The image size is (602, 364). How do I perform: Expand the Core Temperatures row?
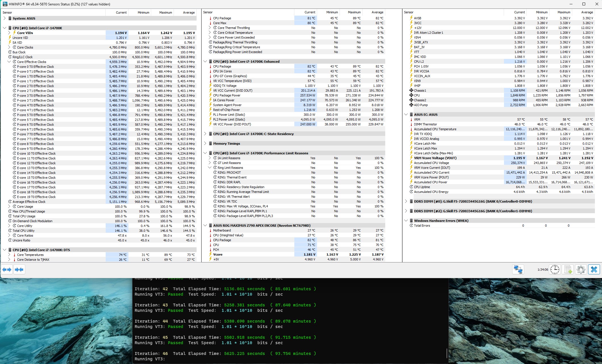(9, 255)
